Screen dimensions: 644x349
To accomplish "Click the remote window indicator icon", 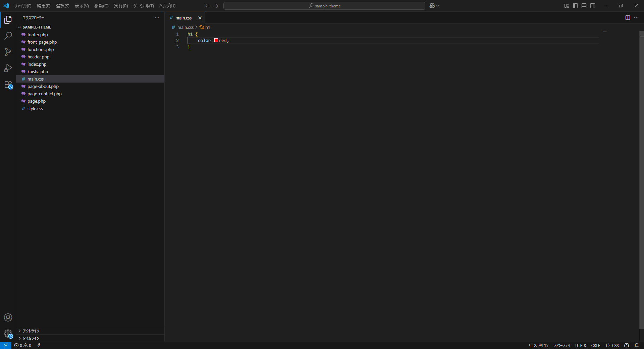I will (6, 345).
